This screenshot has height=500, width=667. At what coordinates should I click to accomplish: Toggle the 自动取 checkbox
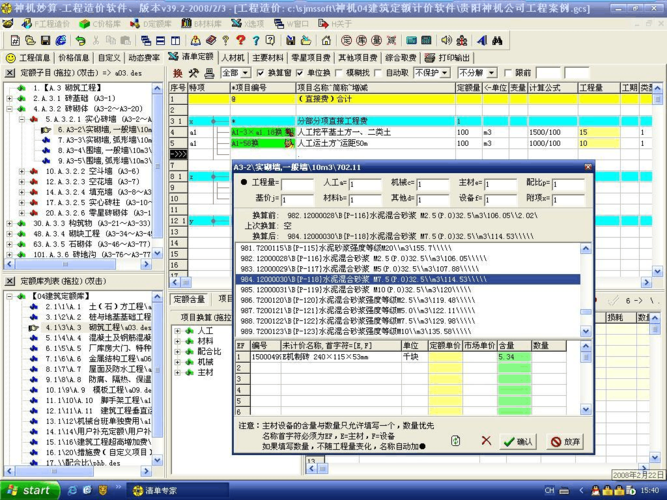click(x=379, y=73)
